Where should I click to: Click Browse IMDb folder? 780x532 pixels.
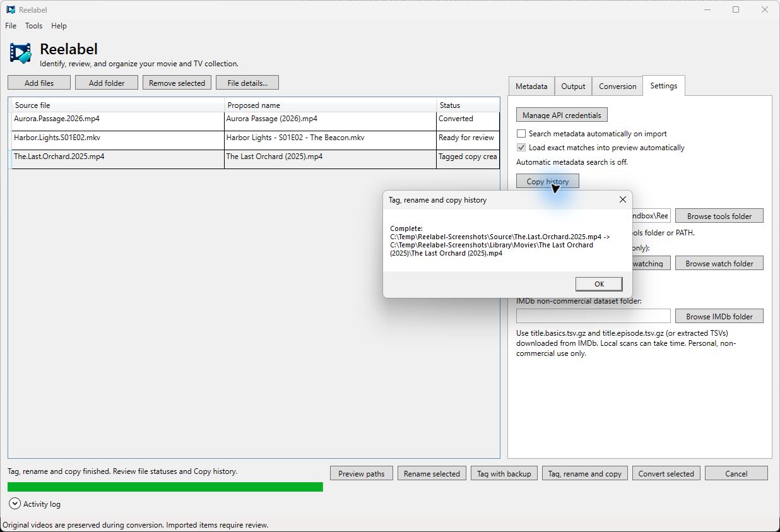(719, 316)
